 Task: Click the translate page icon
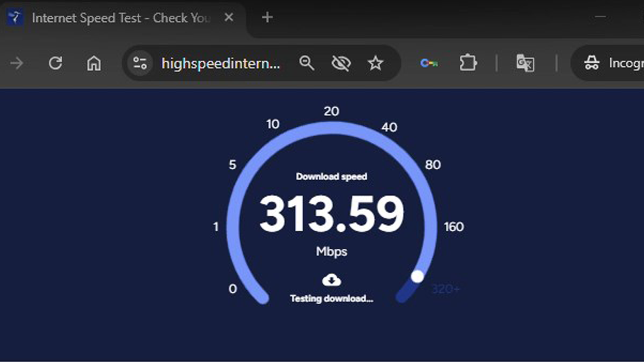click(x=525, y=63)
